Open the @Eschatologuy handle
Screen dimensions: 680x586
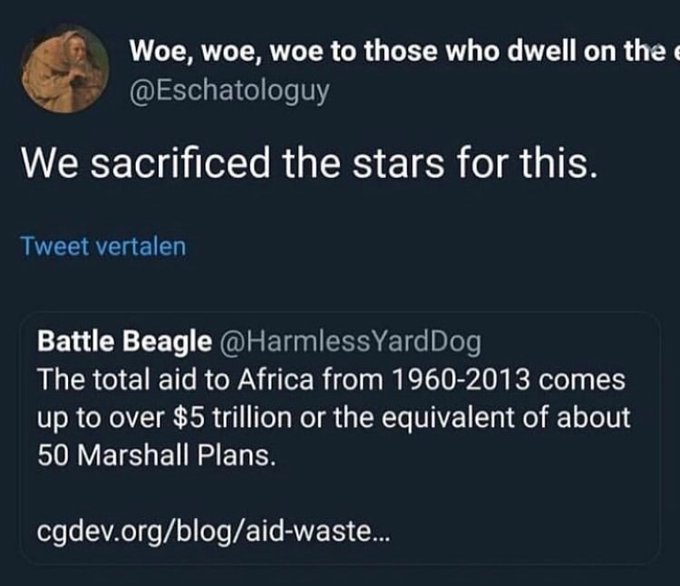230,95
